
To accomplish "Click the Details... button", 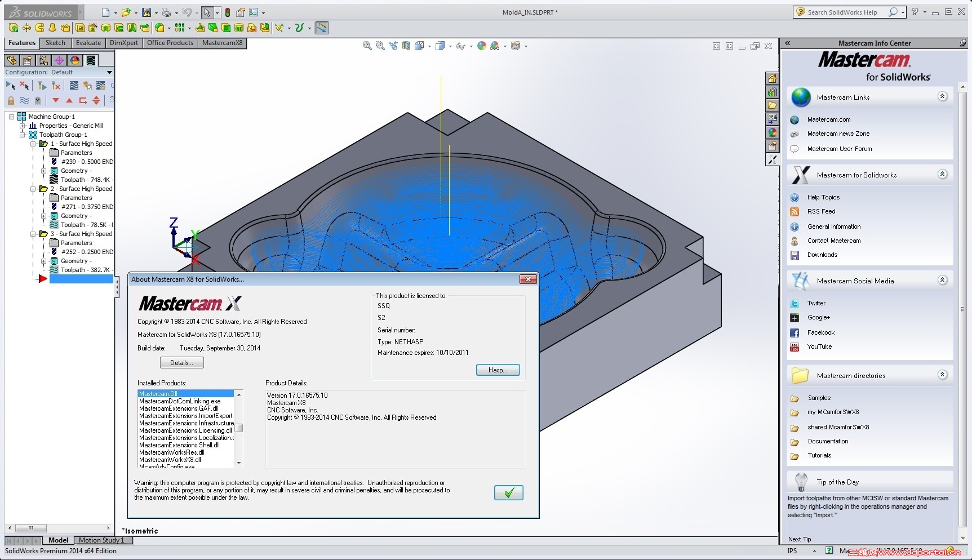I will (181, 363).
